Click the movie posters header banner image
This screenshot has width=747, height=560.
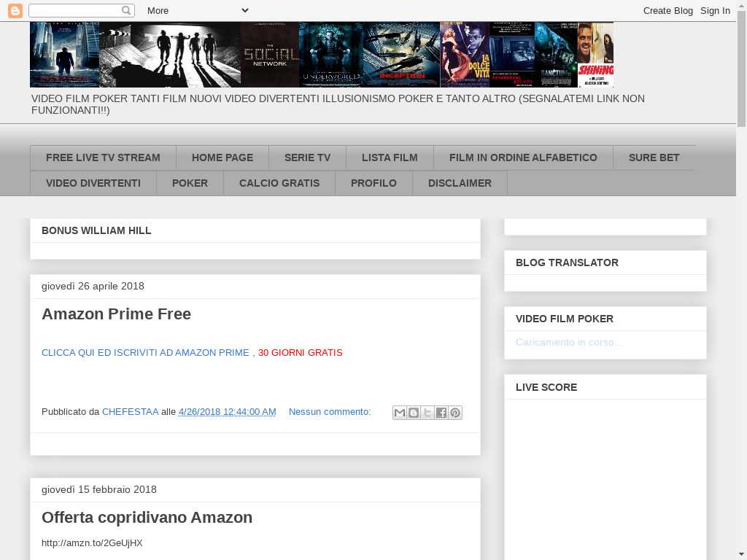click(322, 54)
